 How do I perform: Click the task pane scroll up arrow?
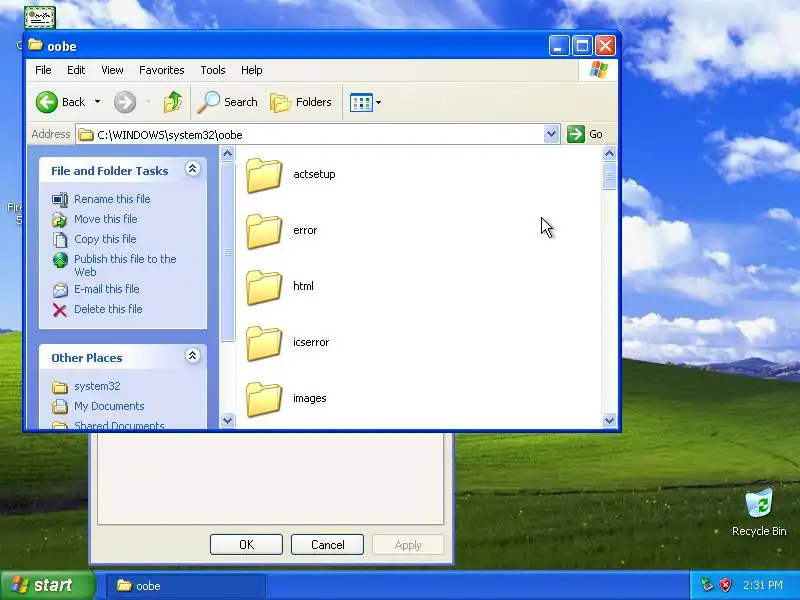[x=228, y=154]
